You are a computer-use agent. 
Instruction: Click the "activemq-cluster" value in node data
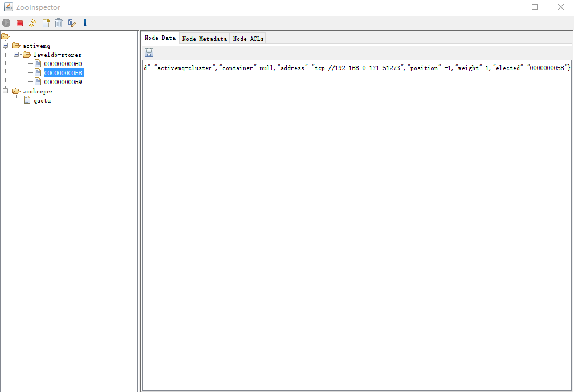click(x=185, y=68)
